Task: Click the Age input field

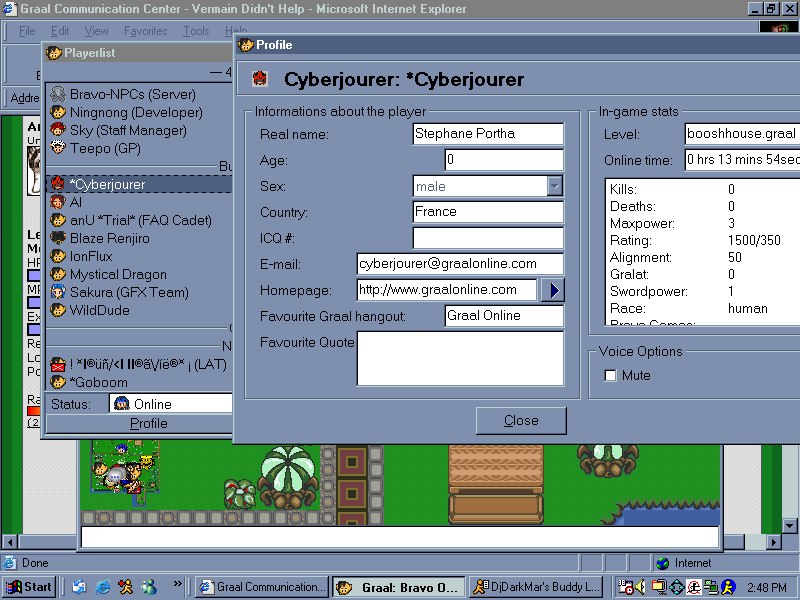Action: click(x=504, y=160)
